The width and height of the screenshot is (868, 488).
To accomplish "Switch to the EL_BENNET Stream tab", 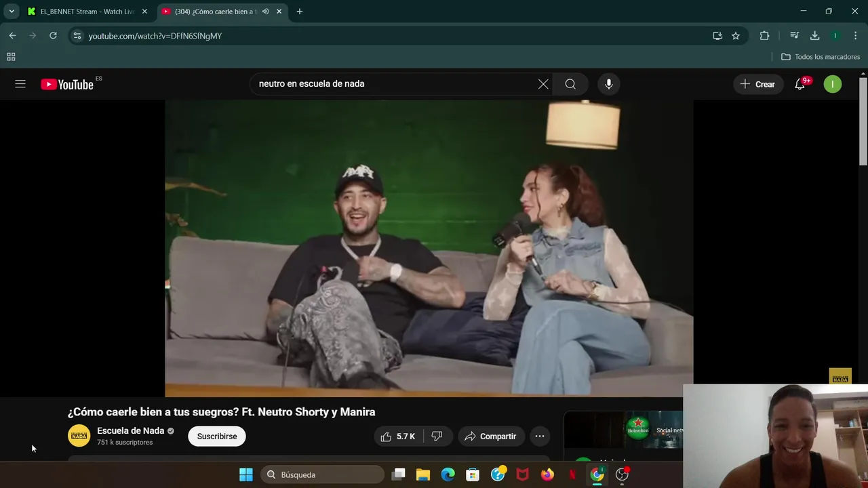I will click(x=87, y=12).
